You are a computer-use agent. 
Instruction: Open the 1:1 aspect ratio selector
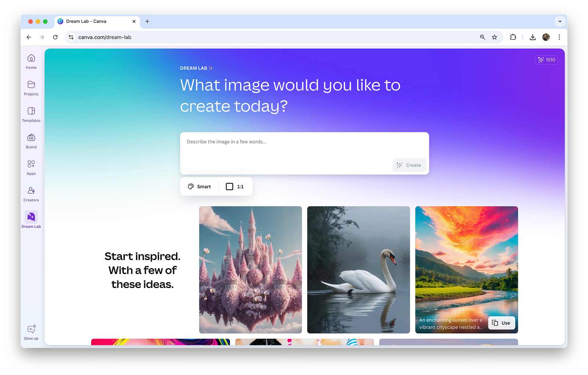(235, 186)
